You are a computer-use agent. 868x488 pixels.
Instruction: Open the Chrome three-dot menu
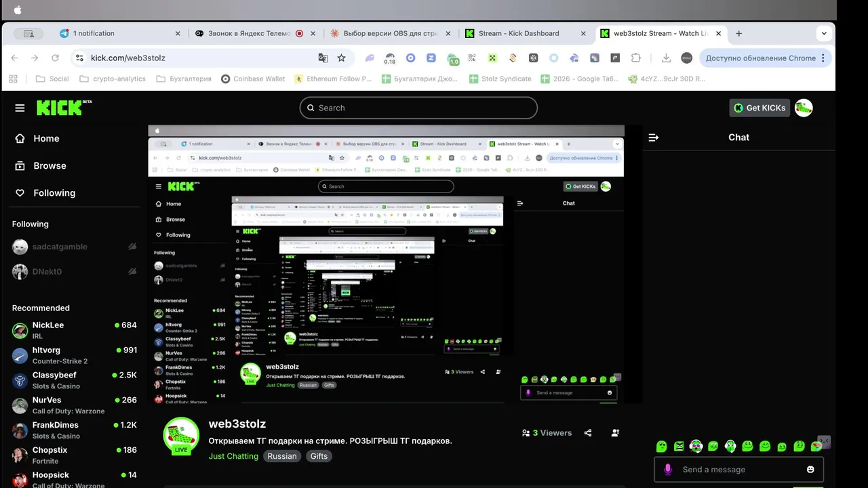[x=823, y=58]
